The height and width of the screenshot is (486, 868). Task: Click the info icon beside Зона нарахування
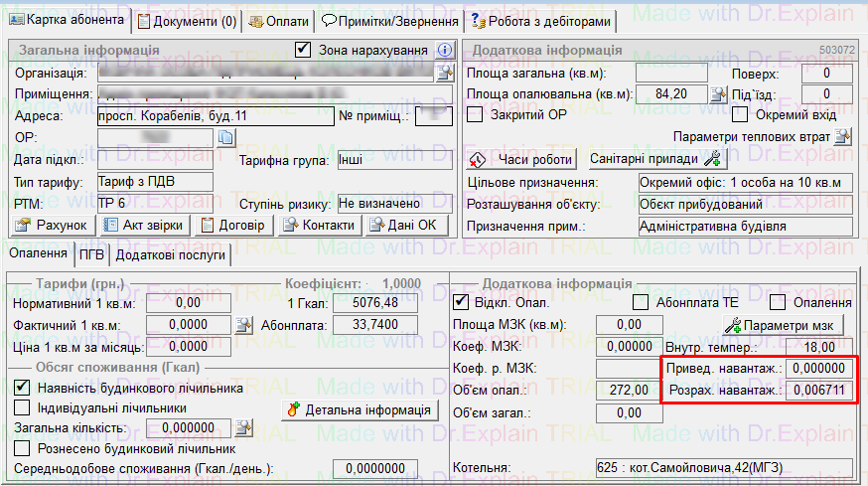(445, 50)
